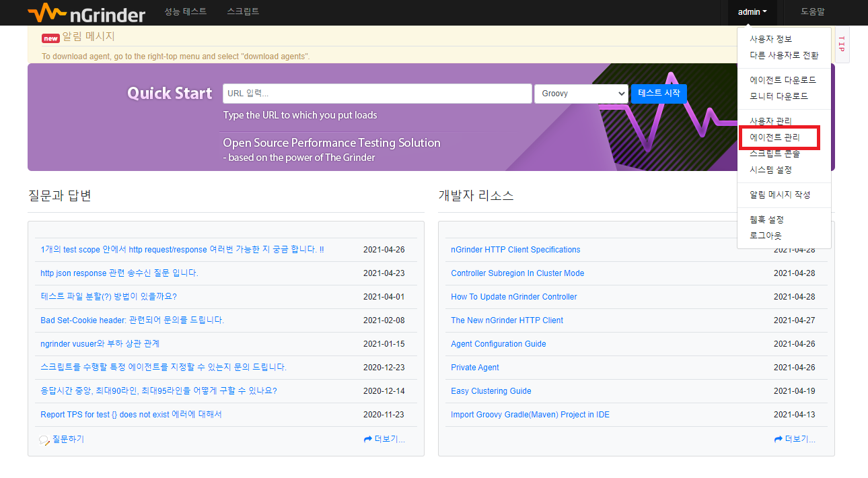Open 특정 에이전트를 지정 question link
The image size is (868, 478).
pyautogui.click(x=164, y=368)
